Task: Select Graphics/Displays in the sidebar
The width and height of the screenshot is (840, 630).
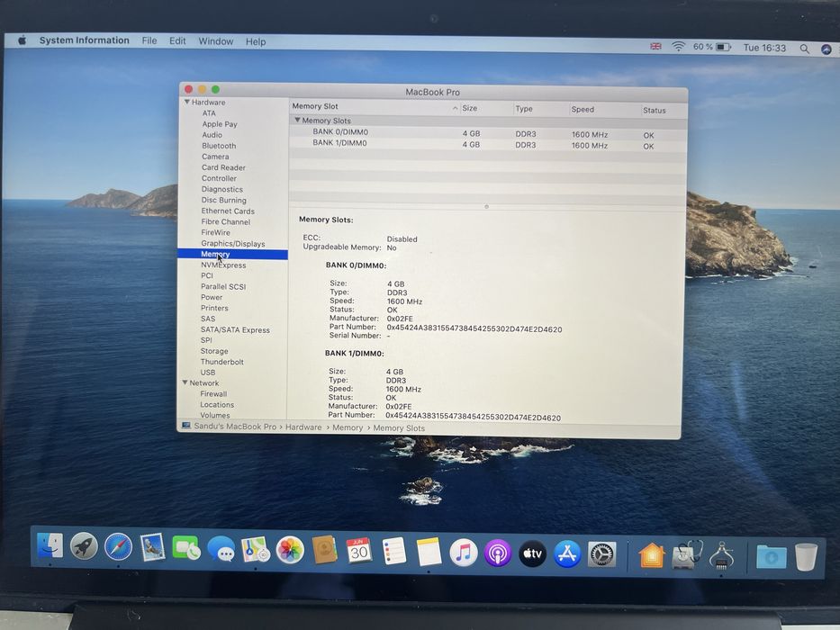Action: coord(233,243)
